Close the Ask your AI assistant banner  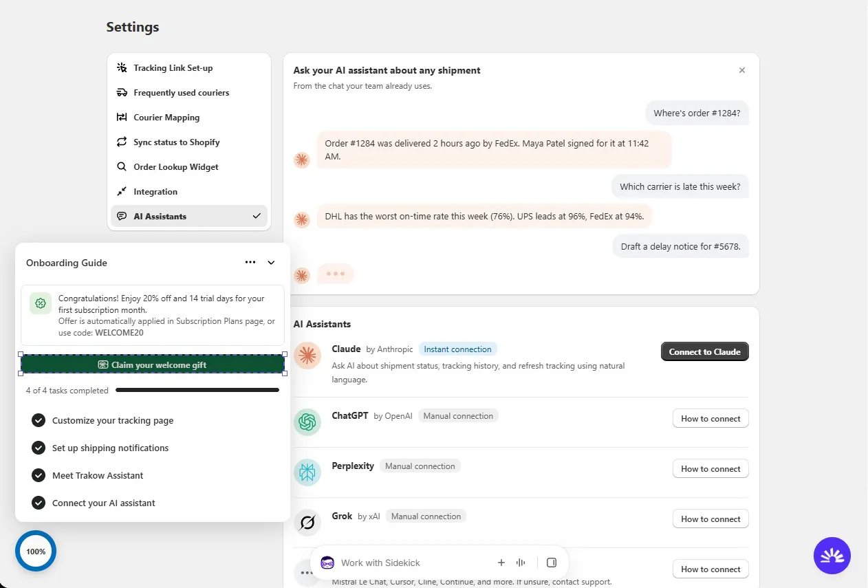point(742,70)
